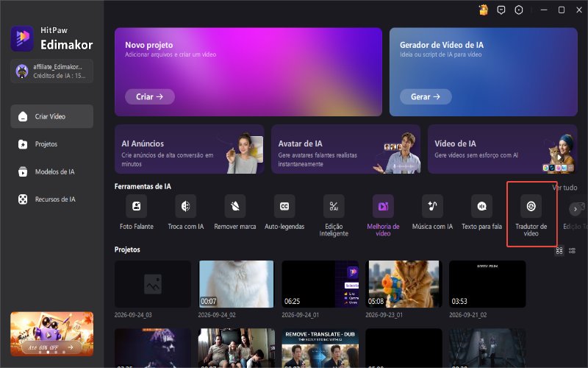Click the HitPaw Edimakor logo
The width and height of the screenshot is (588, 368).
pyautogui.click(x=51, y=38)
